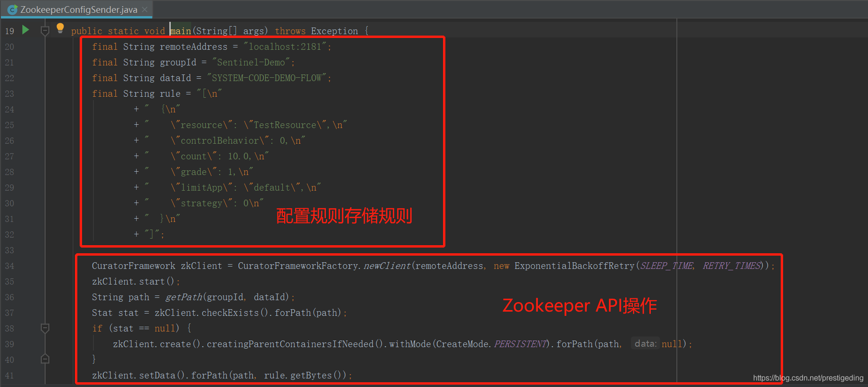Click the if (stat == null) condition
Viewport: 868px width, 387px height.
coord(136,328)
